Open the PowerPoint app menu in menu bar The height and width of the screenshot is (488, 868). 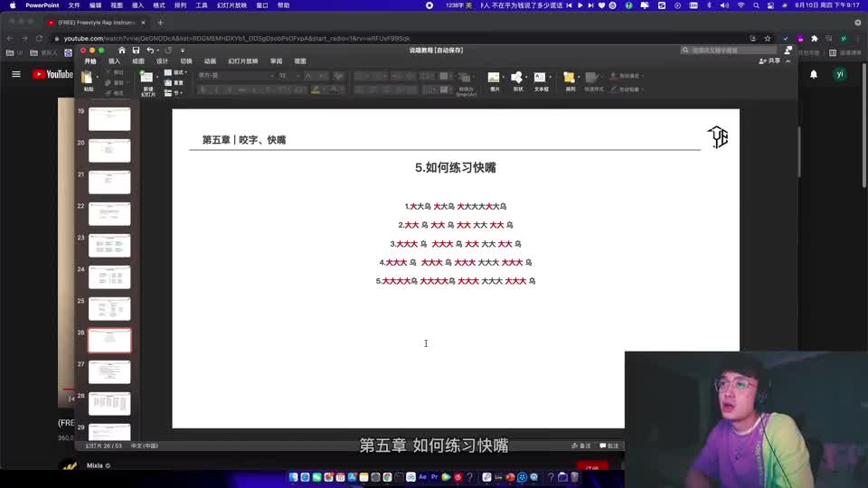click(42, 5)
